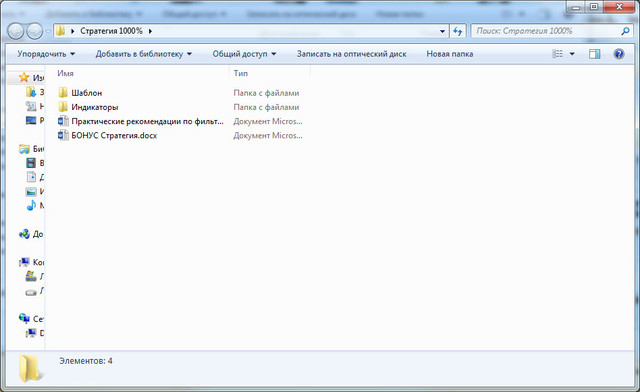The height and width of the screenshot is (392, 640).
Task: Click the Favorites star in sidebar
Action: pyautogui.click(x=24, y=78)
